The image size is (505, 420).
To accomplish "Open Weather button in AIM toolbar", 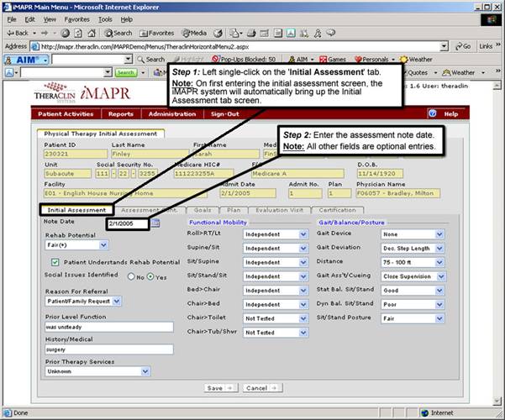I will coord(416,60).
